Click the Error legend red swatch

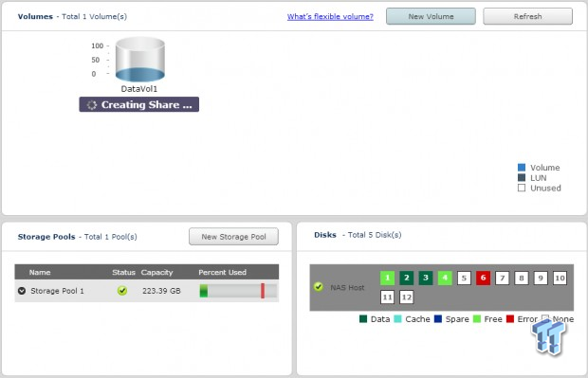point(510,319)
